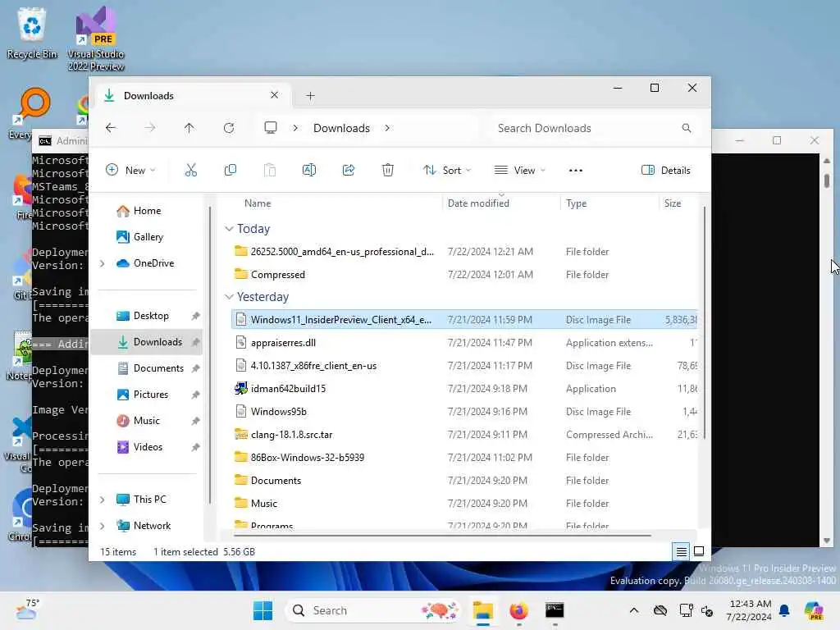This screenshot has height=630, width=840.
Task: Unpin Desktop from Quick access
Action: click(x=195, y=316)
